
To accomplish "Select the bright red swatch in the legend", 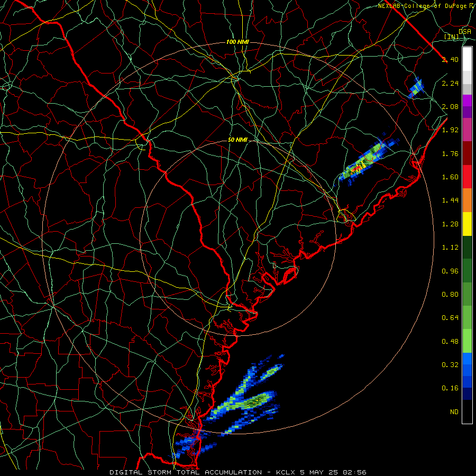I will coord(467,177).
